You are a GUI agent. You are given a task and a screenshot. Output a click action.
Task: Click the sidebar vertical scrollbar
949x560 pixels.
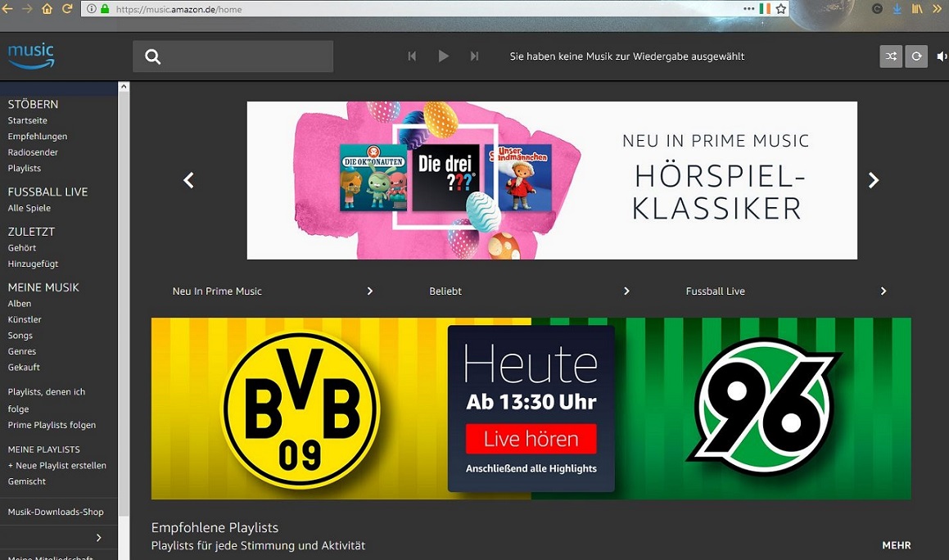tap(124, 303)
